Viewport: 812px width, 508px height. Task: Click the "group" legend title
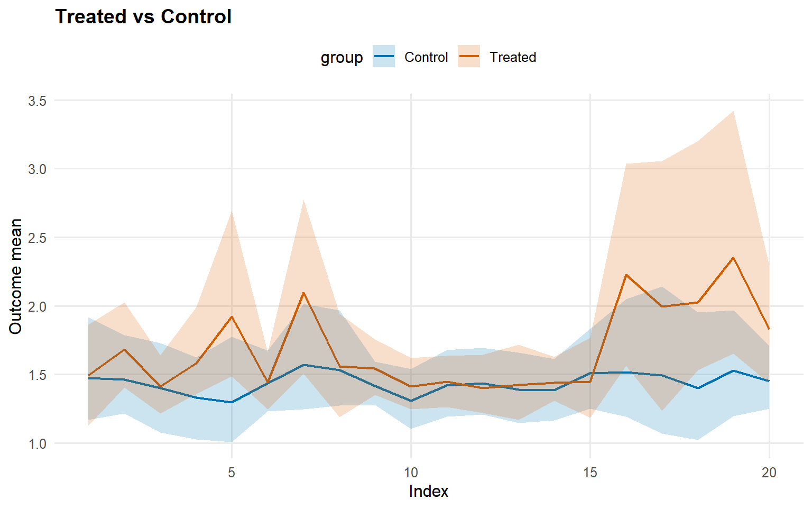click(342, 58)
